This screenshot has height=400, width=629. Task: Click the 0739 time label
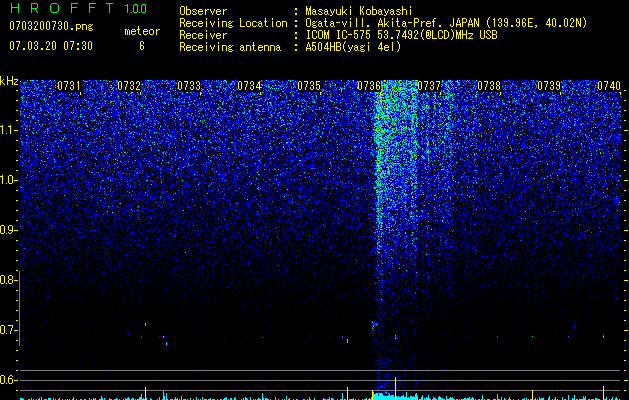click(x=549, y=86)
